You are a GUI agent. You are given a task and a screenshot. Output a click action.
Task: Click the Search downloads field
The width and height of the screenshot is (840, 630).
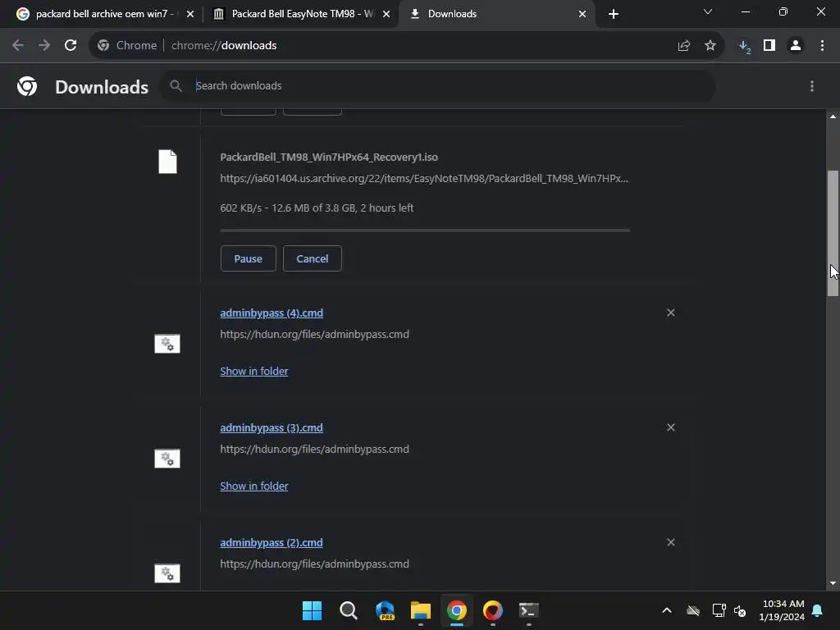click(x=438, y=85)
